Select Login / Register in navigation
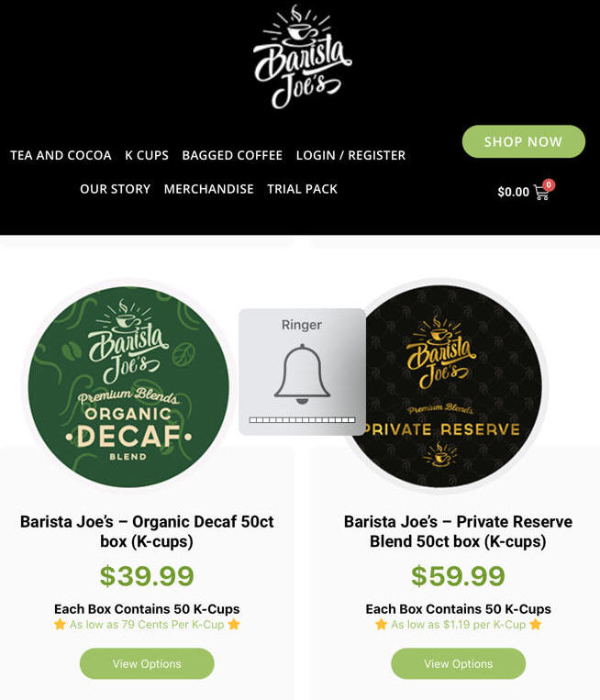The width and height of the screenshot is (600, 700). click(x=350, y=155)
